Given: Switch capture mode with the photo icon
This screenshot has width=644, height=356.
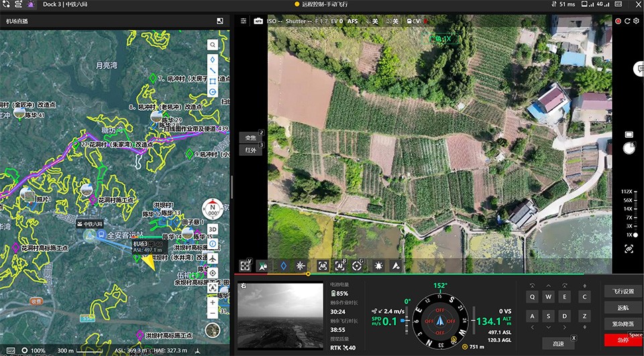Looking at the screenshot, I should tap(629, 134).
